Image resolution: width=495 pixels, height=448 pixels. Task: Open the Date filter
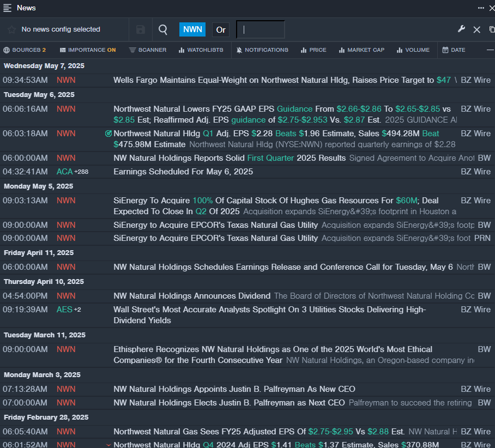pos(454,50)
